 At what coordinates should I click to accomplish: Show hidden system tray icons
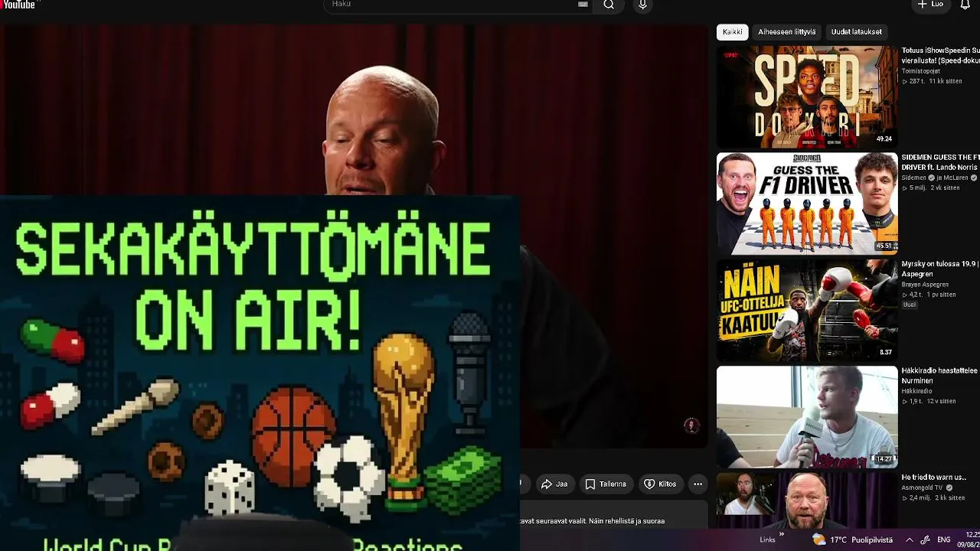click(909, 540)
